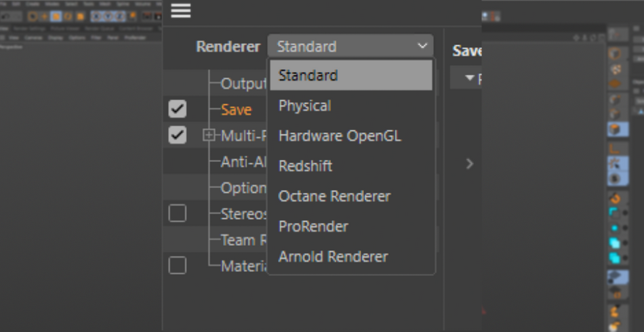Open the hamburger menu icon
644x332 pixels.
180,11
